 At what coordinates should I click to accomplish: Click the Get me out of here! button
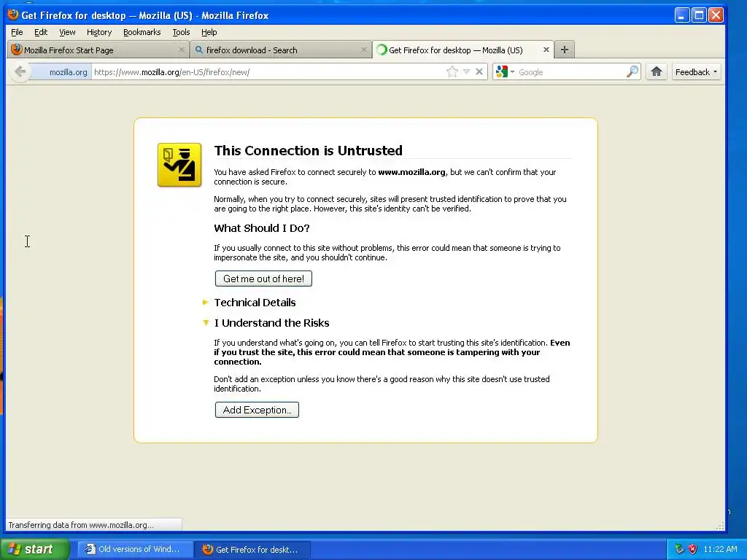coord(263,279)
